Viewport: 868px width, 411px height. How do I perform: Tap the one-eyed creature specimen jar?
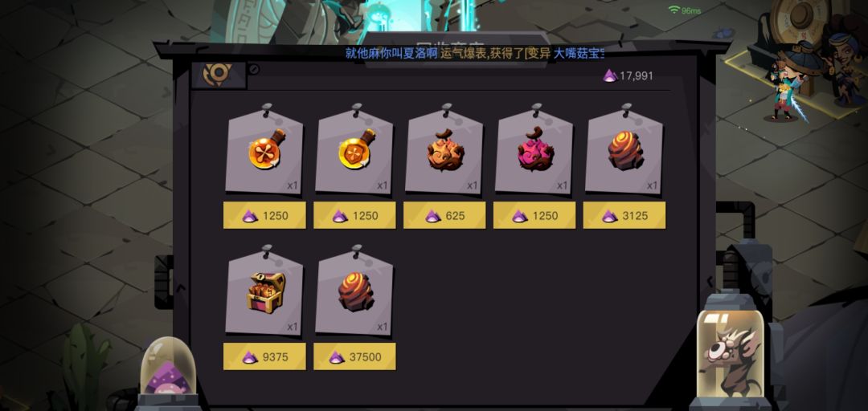(730, 352)
